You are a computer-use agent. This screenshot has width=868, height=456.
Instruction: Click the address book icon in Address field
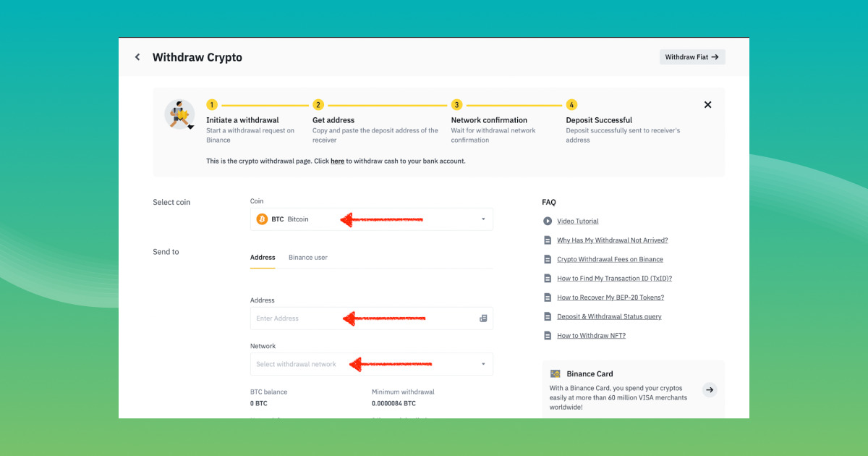(483, 318)
